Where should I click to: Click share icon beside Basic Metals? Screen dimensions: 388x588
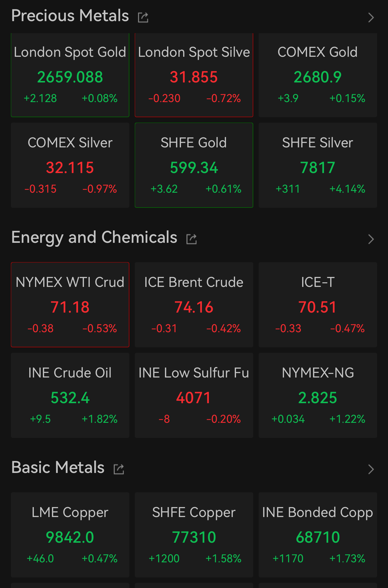[x=119, y=469]
